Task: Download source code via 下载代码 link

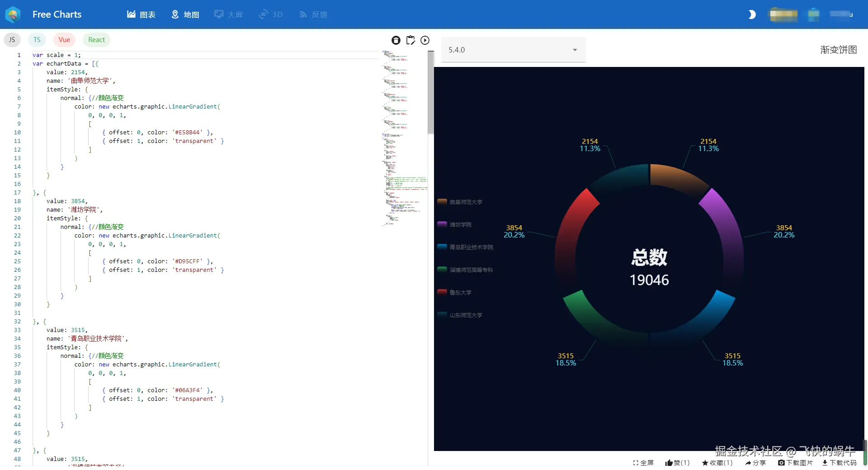Action: (x=839, y=463)
